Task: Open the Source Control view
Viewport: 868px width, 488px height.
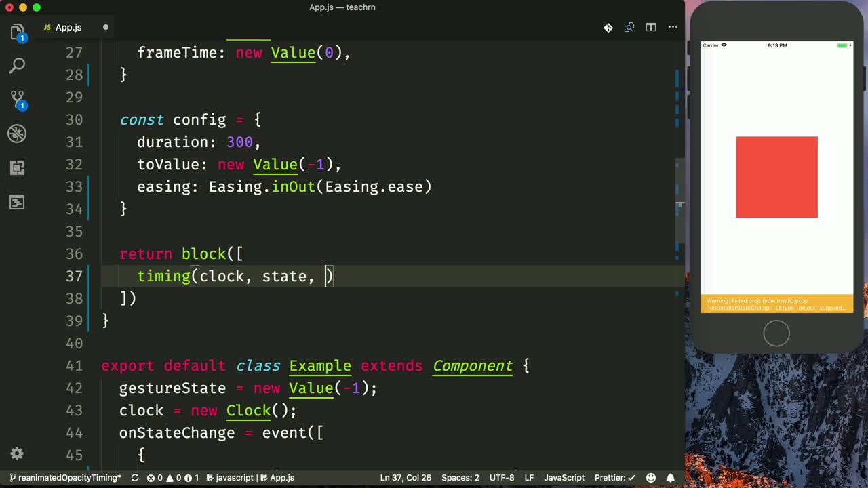Action: [x=17, y=100]
